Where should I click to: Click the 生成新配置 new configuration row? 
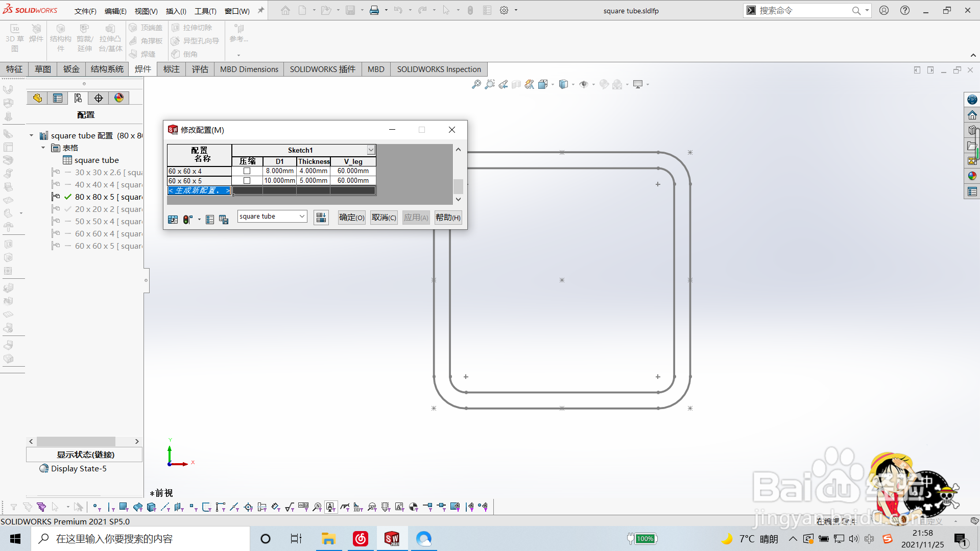tap(199, 190)
